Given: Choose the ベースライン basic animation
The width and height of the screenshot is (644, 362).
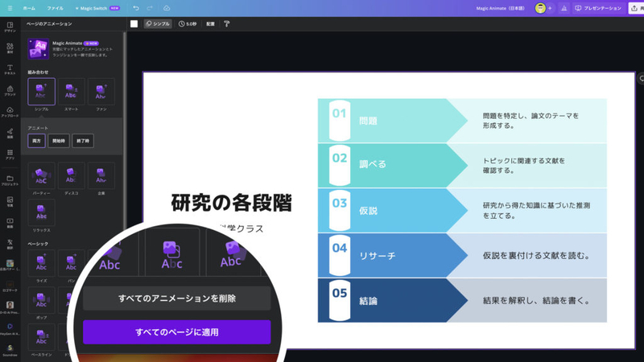Looking at the screenshot, I should (41, 337).
